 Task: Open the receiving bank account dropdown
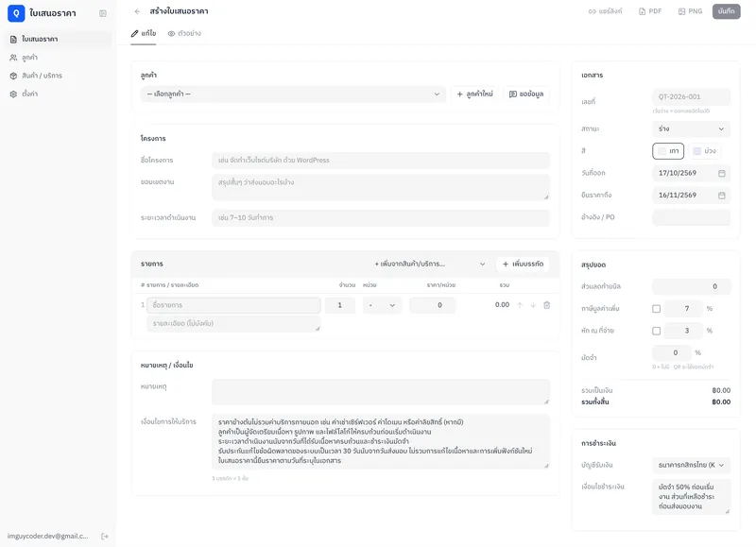(692, 465)
